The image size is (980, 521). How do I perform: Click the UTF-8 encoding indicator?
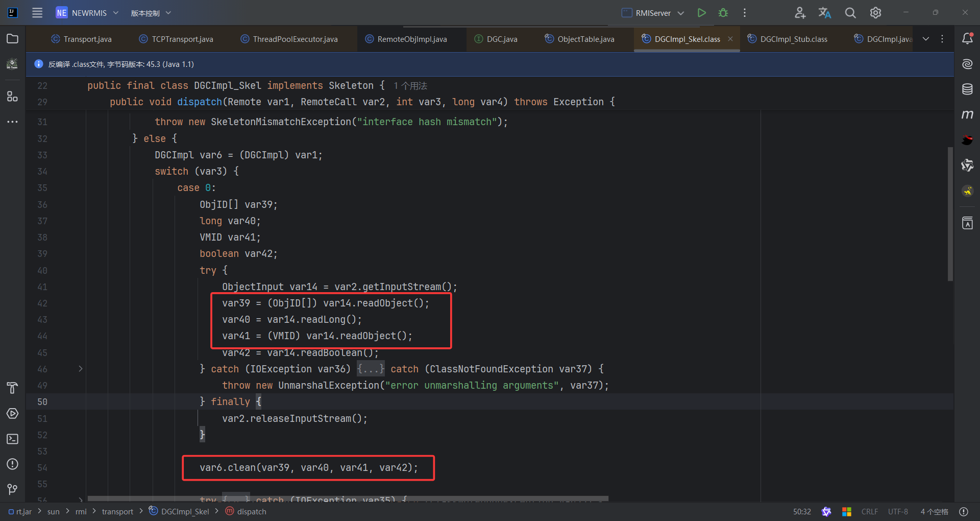pyautogui.click(x=898, y=511)
